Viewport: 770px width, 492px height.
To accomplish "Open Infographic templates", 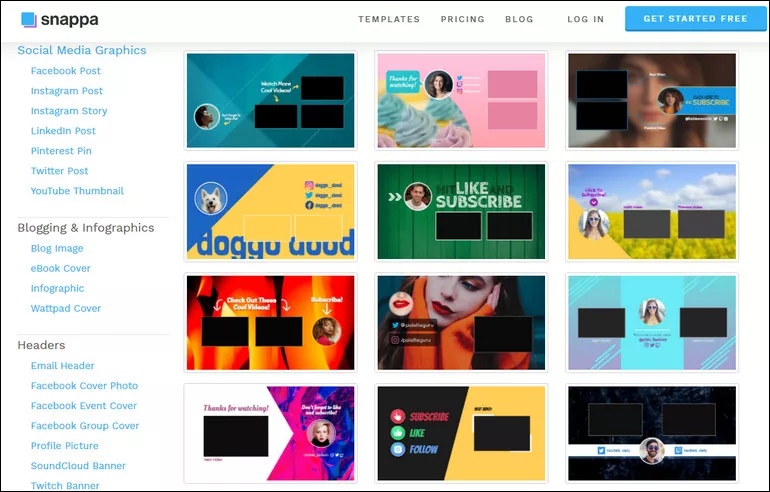I will (x=57, y=289).
